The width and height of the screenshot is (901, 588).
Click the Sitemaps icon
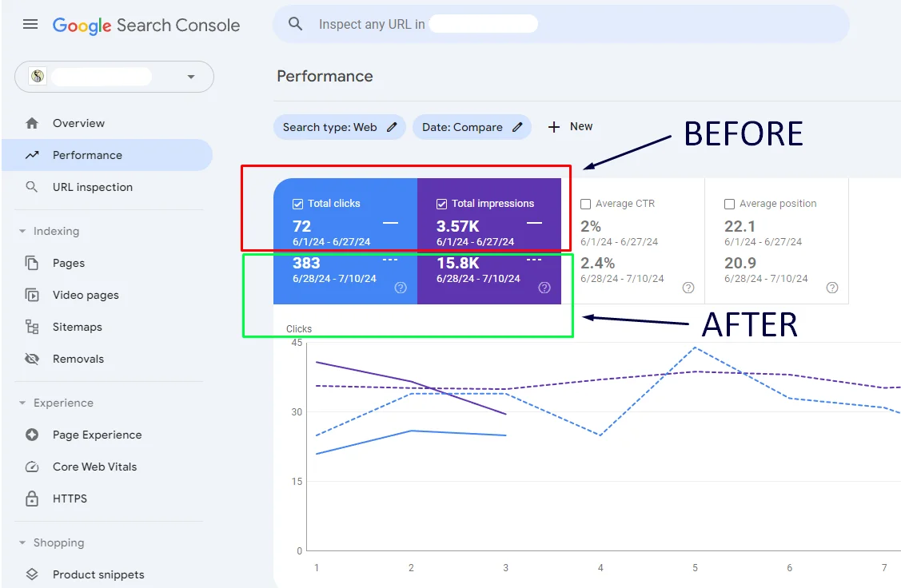(x=32, y=327)
